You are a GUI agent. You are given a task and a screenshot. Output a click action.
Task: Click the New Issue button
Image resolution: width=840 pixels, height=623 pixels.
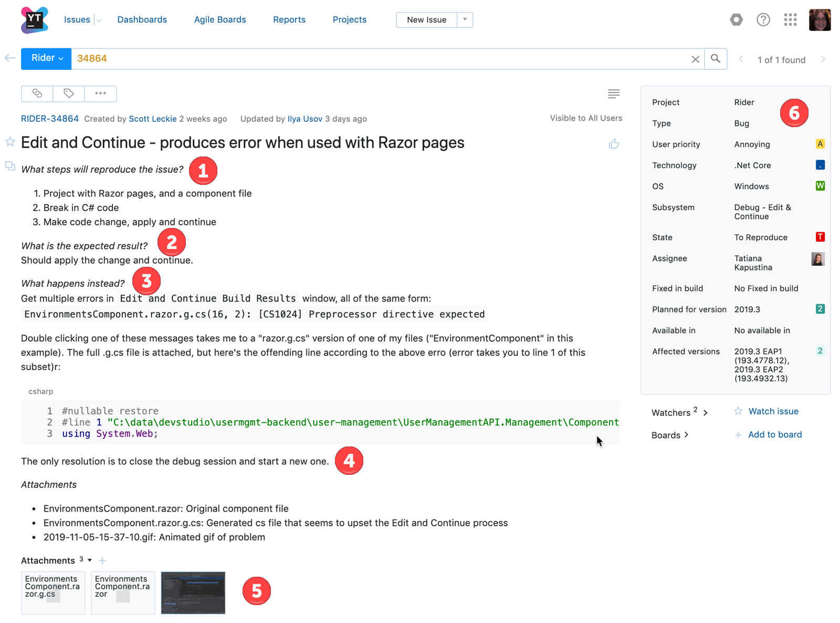pos(426,19)
